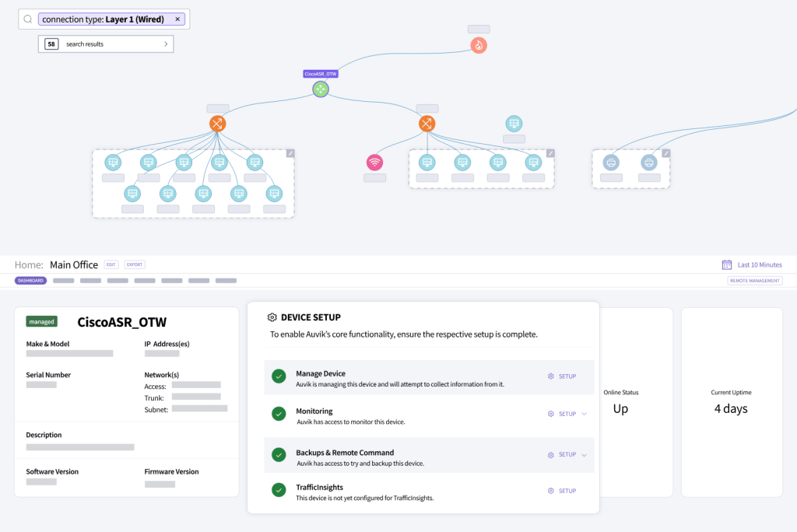The image size is (797, 532).
Task: Open SETUP for TrafficInsights
Action: [x=567, y=491]
